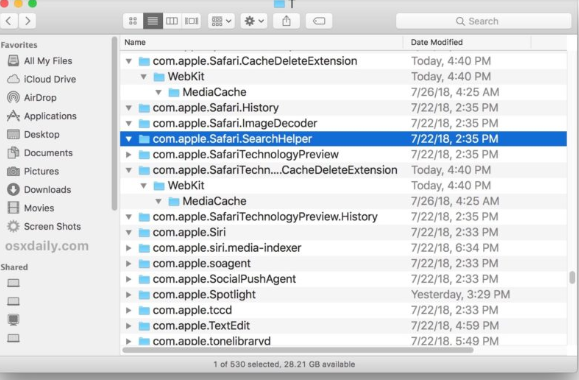Expand com.apple.tccd folder
This screenshot has width=579, height=380.
pyautogui.click(x=129, y=310)
